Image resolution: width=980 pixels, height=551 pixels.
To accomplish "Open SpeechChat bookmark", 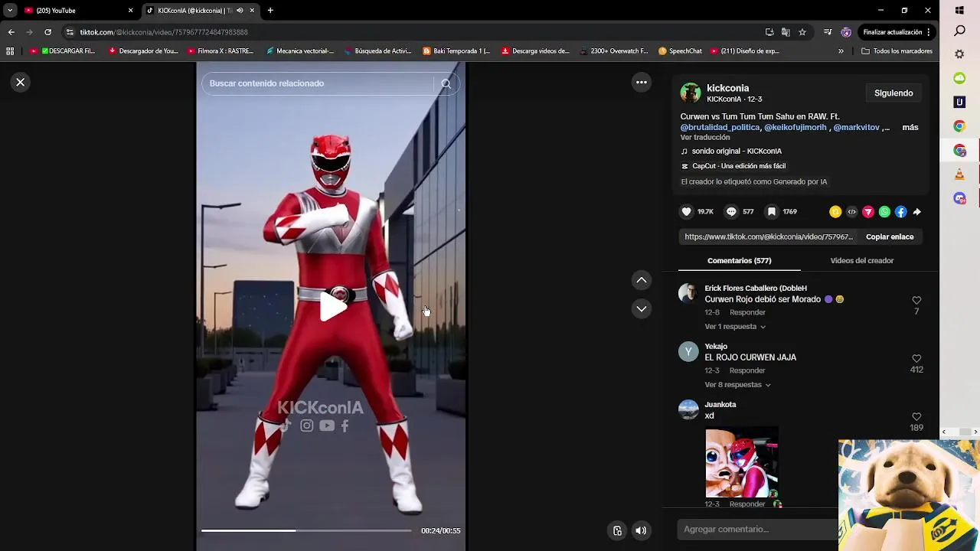I will [680, 51].
